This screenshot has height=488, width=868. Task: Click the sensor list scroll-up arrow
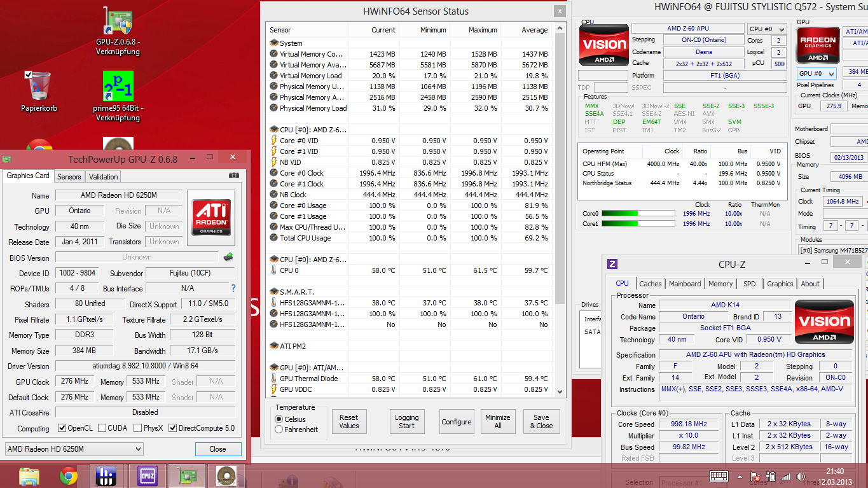pyautogui.click(x=560, y=29)
